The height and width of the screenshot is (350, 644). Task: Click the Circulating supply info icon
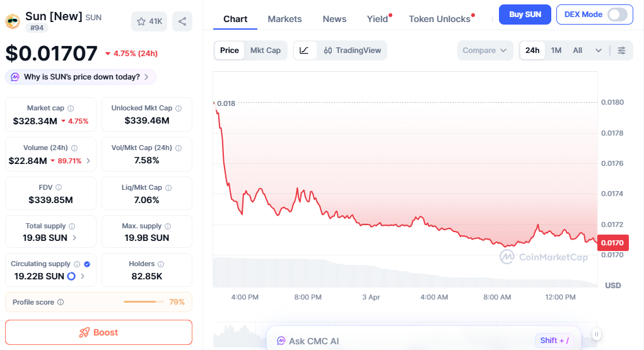[x=77, y=264]
